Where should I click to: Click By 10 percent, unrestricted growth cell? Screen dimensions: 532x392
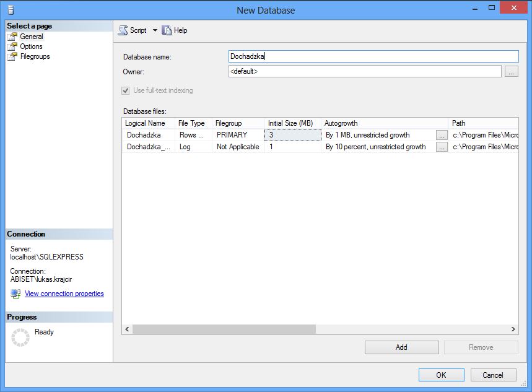378,147
